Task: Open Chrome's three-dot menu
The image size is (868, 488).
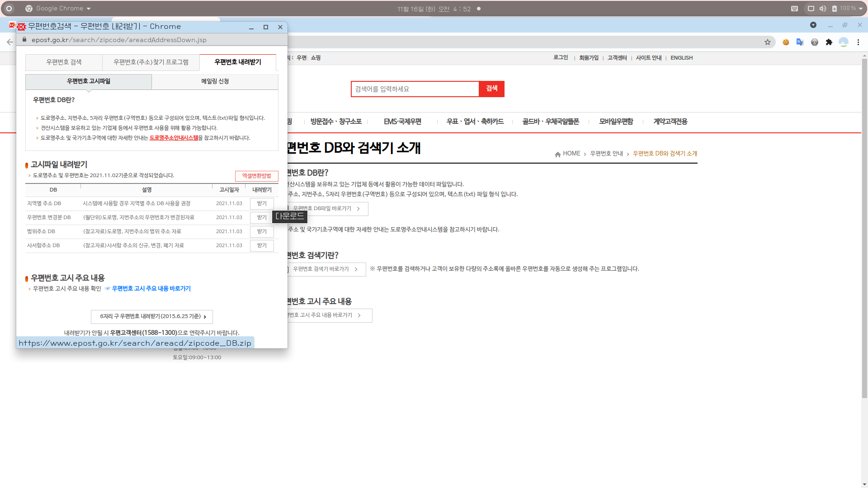Action: tap(858, 42)
